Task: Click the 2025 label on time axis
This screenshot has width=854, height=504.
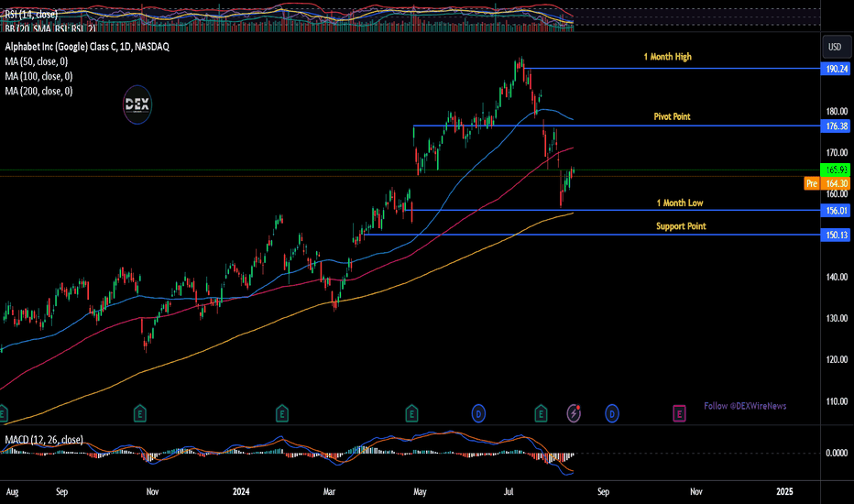Action: pyautogui.click(x=784, y=491)
